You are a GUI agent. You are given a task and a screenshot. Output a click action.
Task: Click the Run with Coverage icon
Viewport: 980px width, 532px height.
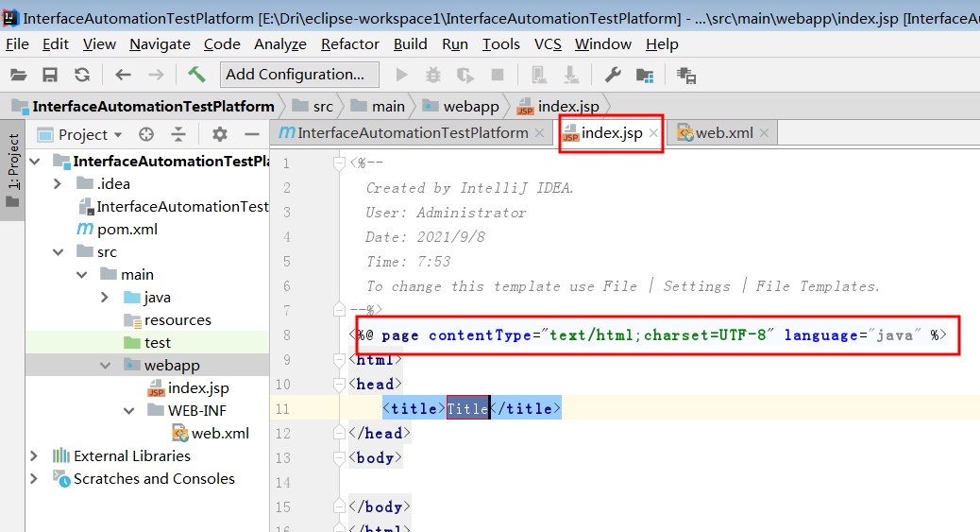pos(465,75)
